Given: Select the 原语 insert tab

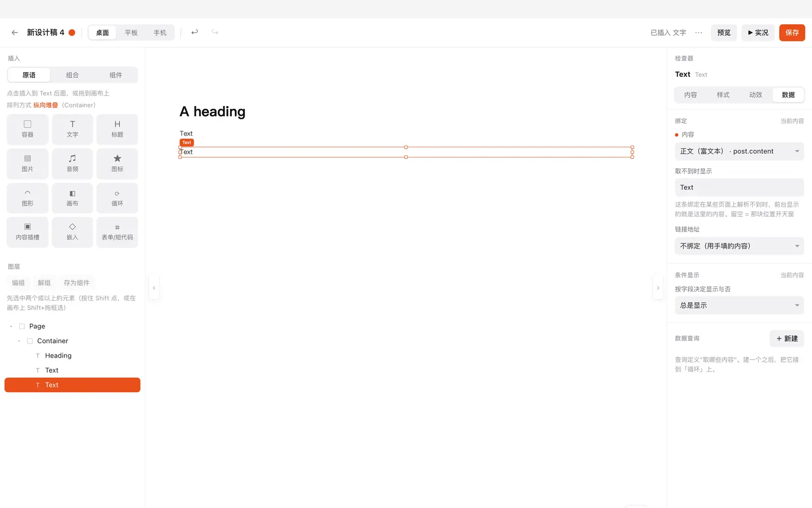Looking at the screenshot, I should [x=29, y=75].
